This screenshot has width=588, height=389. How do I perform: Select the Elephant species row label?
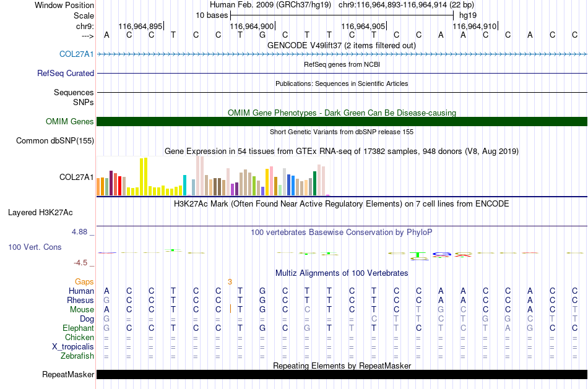(x=78, y=328)
